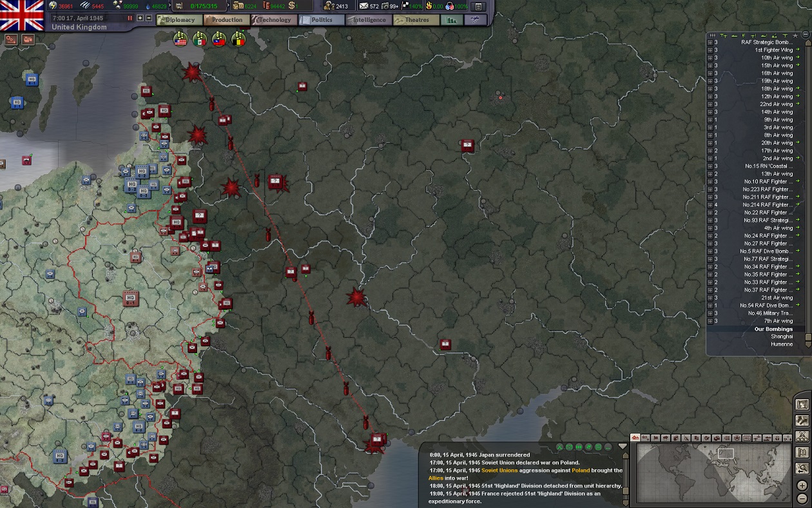This screenshot has height=508, width=812.
Task: Increase game speed with plus button
Action: pyautogui.click(x=140, y=18)
